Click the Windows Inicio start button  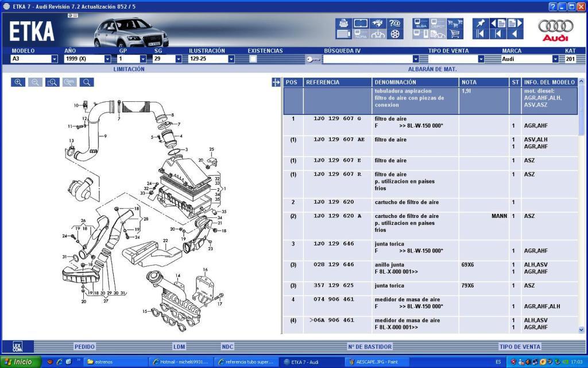tap(21, 362)
